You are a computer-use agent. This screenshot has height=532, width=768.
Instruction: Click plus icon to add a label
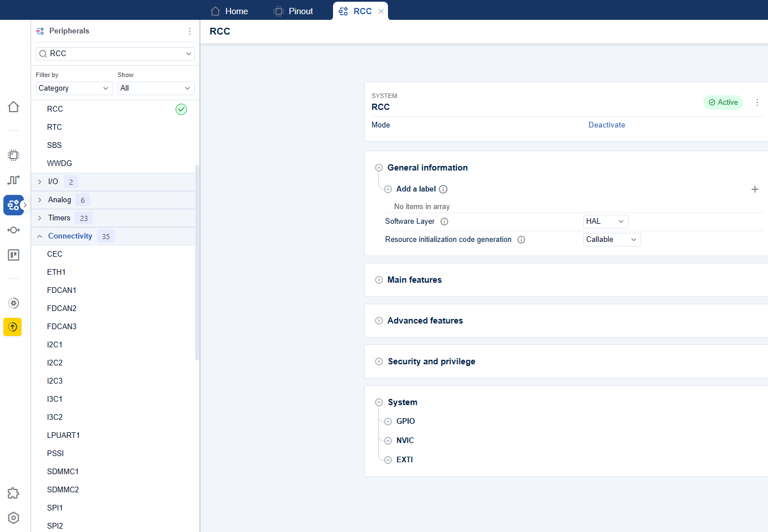754,189
